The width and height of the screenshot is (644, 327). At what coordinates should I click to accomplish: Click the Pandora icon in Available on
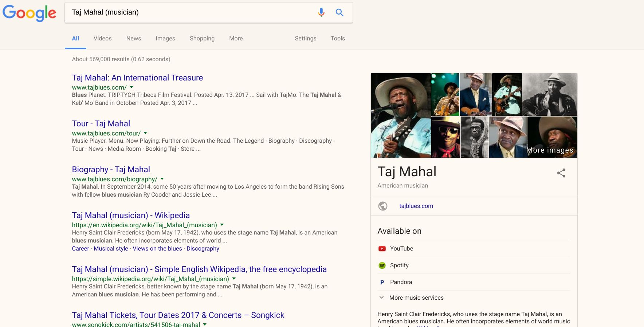click(x=382, y=282)
